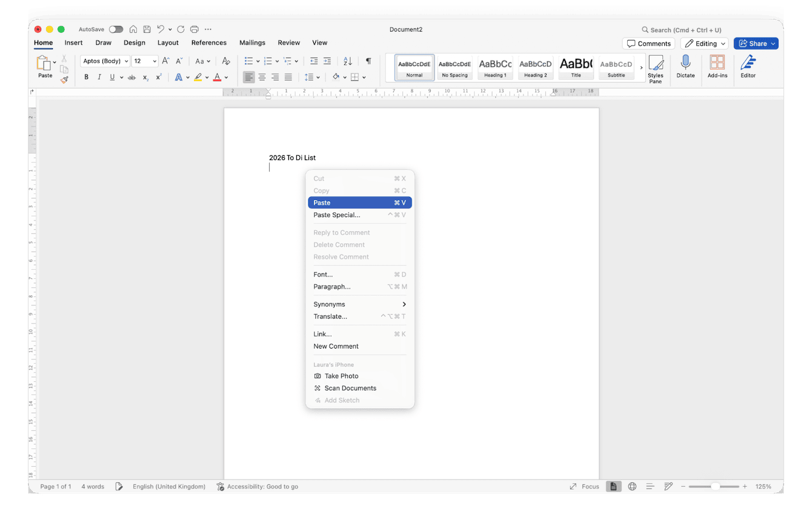The image size is (812, 531).
Task: Click the sort icon in the ribbon
Action: pos(347,61)
